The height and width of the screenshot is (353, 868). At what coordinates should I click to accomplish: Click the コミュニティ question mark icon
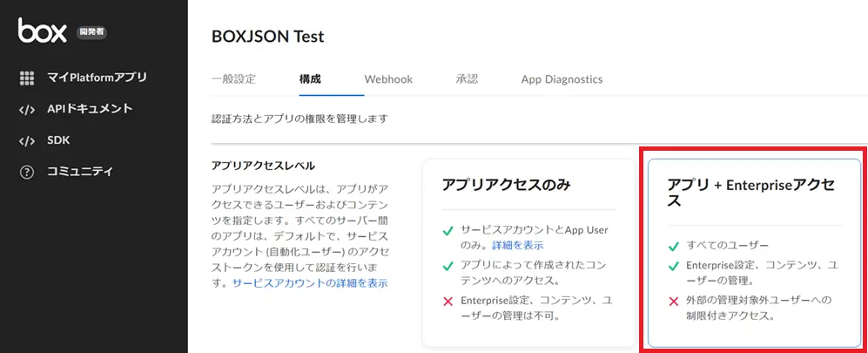[x=27, y=172]
